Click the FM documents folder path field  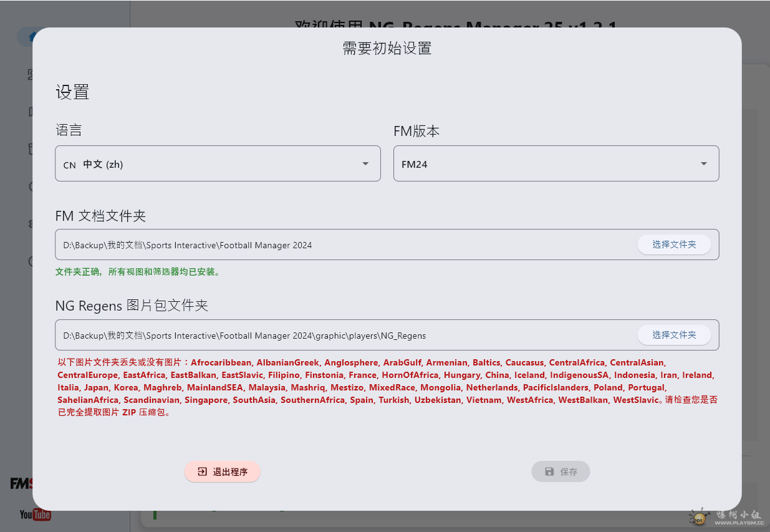pos(387,244)
